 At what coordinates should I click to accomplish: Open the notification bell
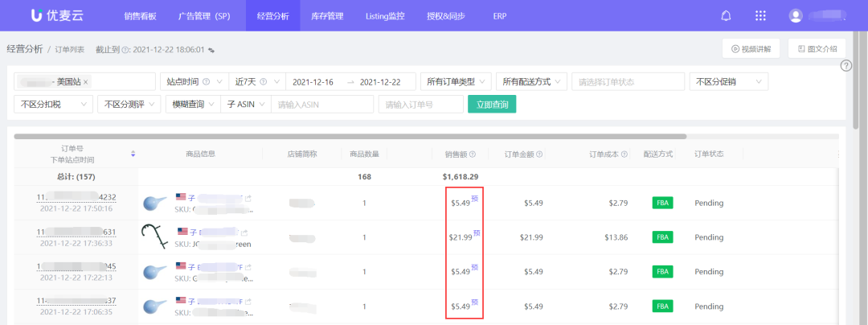pyautogui.click(x=726, y=16)
